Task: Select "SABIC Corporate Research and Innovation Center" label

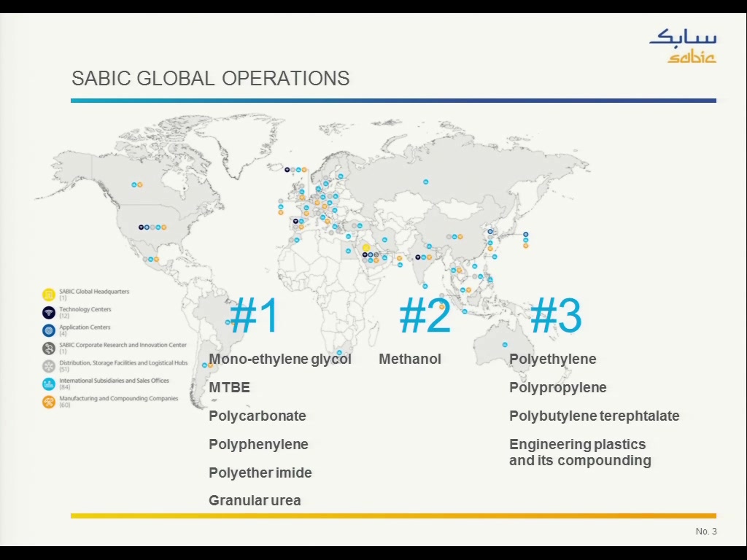Action: [123, 345]
